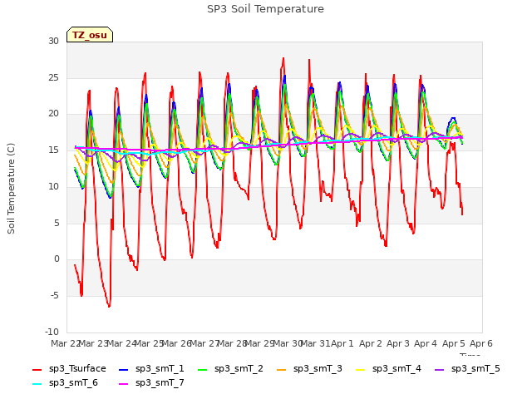Viewport: 532px width, 399px height.
Task: Click the orange sp3_smT_3 legend swatch
Action: click(282, 369)
